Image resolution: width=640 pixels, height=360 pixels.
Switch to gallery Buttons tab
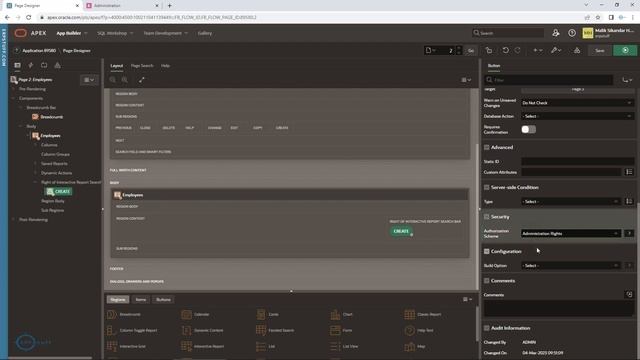pos(163,300)
